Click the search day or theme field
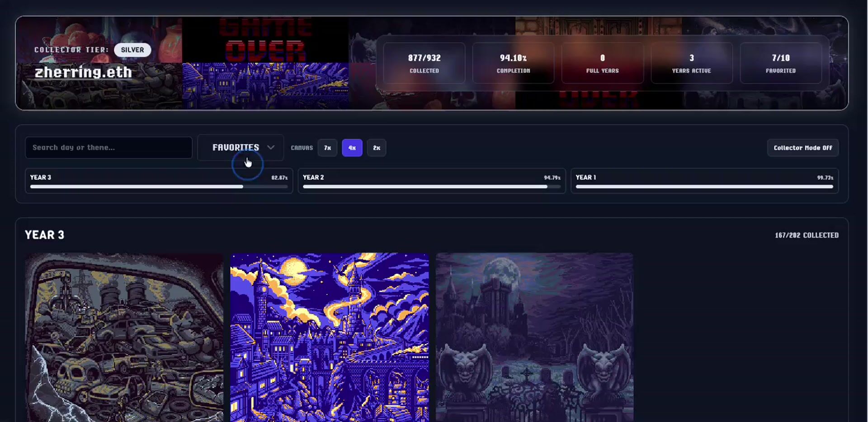868x422 pixels. 108,147
